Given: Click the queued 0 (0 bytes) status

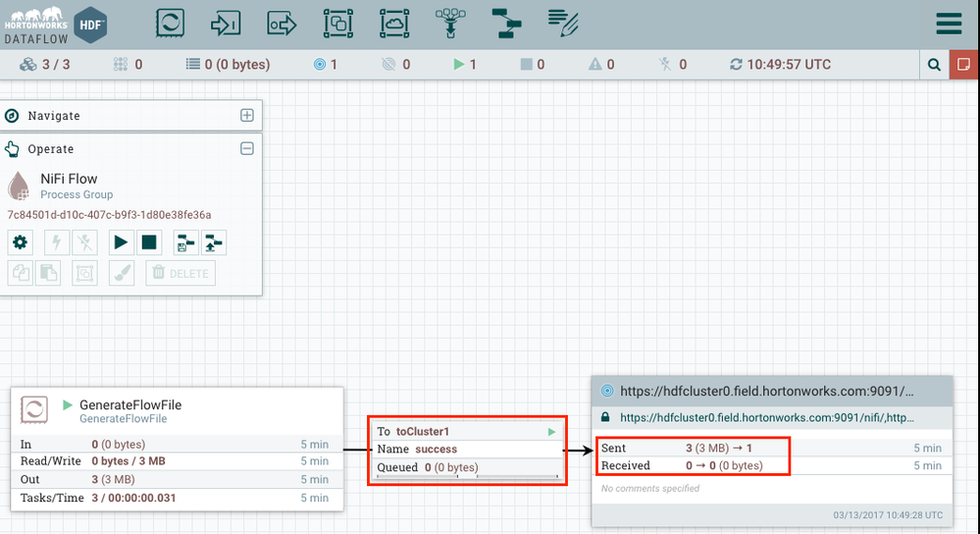Looking at the screenshot, I should pyautogui.click(x=229, y=65).
